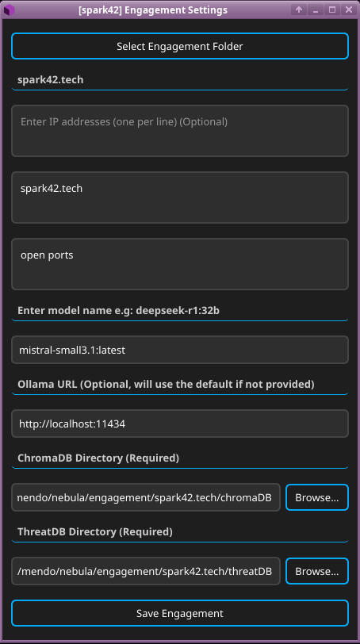
Task: Click the purple cube app icon in title bar
Action: coord(9,10)
